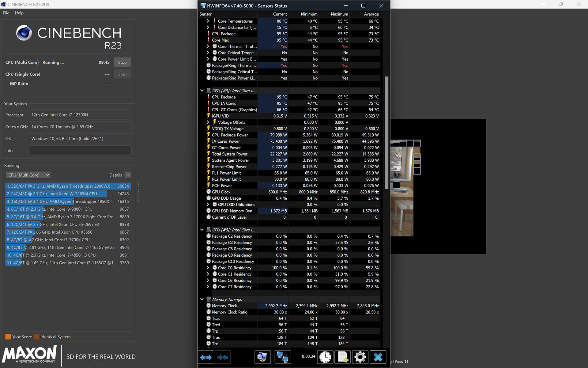Viewport: 588px width, 368px height.
Task: Open the CPU (Multi Core) ranking dropdown
Action: [x=28, y=175]
